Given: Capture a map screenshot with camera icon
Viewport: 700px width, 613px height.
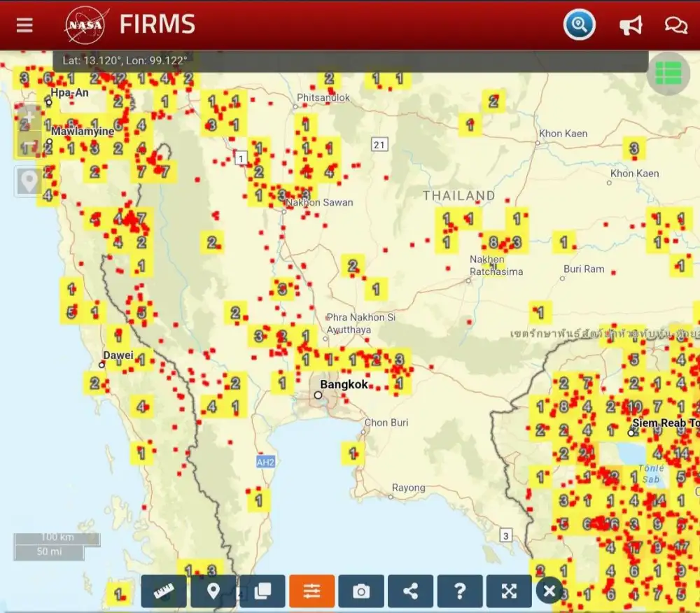Looking at the screenshot, I should pos(361,591).
